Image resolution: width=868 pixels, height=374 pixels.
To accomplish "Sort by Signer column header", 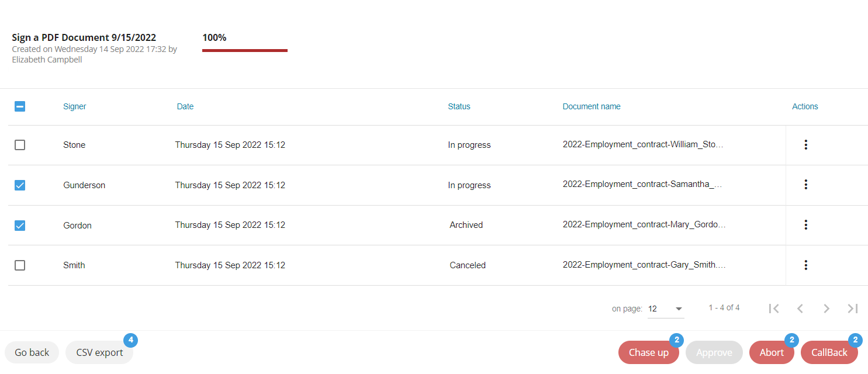I will [x=75, y=106].
